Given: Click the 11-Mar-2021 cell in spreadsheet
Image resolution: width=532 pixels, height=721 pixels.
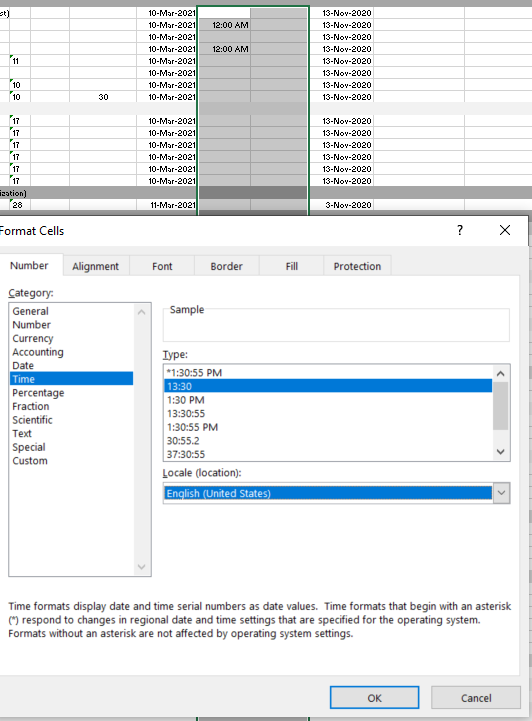Looking at the screenshot, I should coord(166,205).
